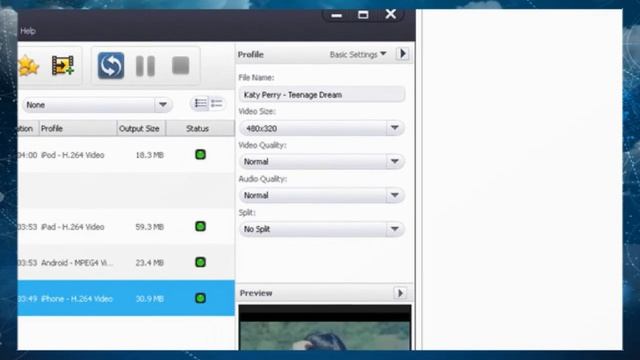
Task: Open the None dropdown
Action: pyautogui.click(x=97, y=105)
